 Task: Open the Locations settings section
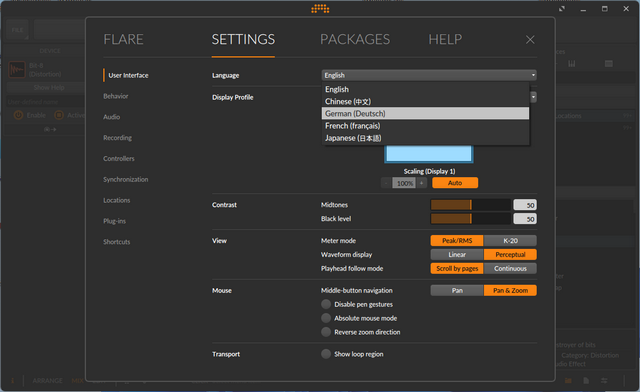click(x=116, y=200)
